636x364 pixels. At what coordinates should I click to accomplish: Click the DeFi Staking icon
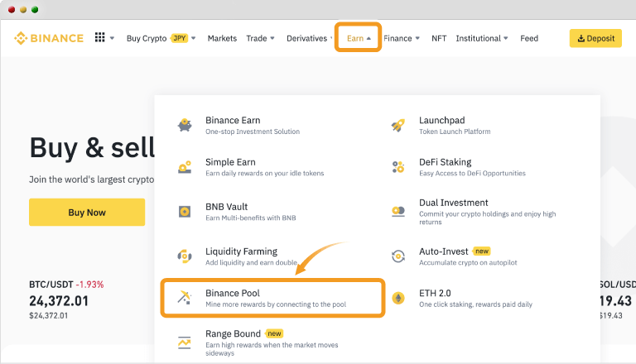[397, 167]
